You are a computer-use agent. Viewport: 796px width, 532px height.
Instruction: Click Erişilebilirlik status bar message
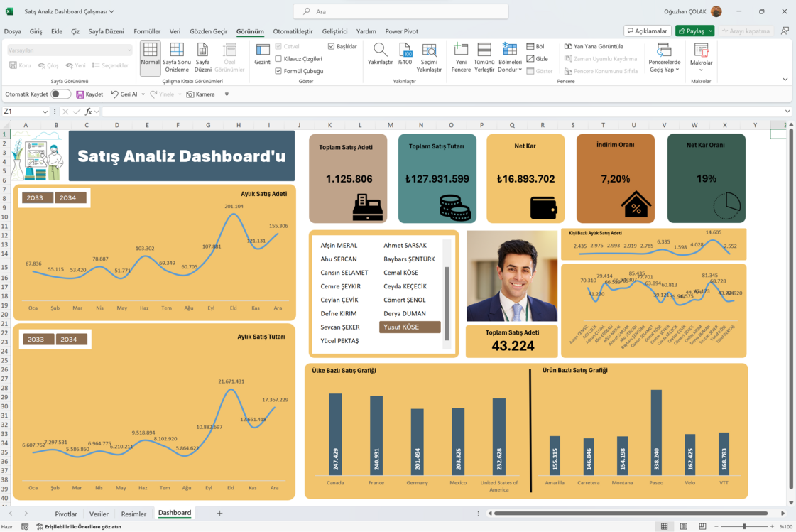pyautogui.click(x=79, y=527)
